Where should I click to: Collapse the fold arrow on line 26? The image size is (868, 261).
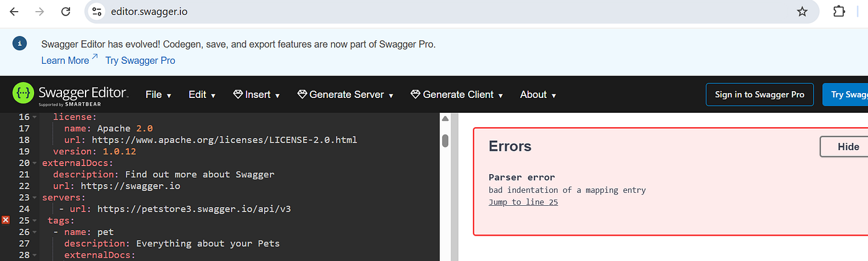click(35, 232)
